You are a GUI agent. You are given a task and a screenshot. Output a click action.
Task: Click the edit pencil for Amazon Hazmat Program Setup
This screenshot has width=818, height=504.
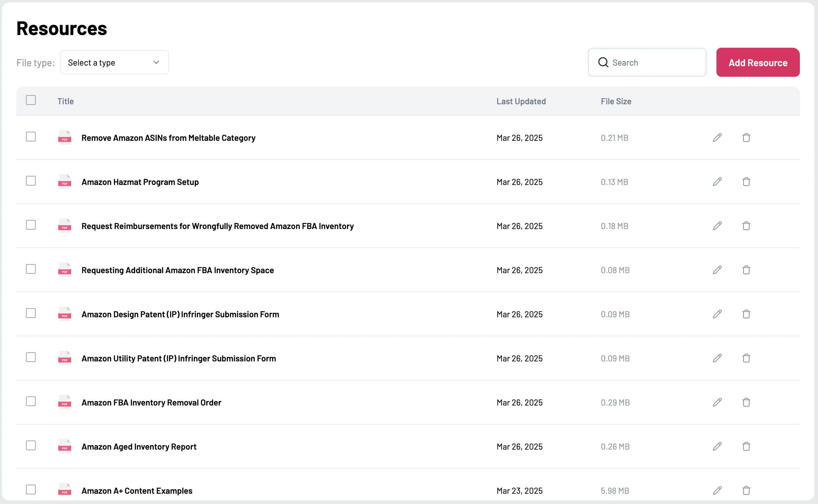coord(717,182)
